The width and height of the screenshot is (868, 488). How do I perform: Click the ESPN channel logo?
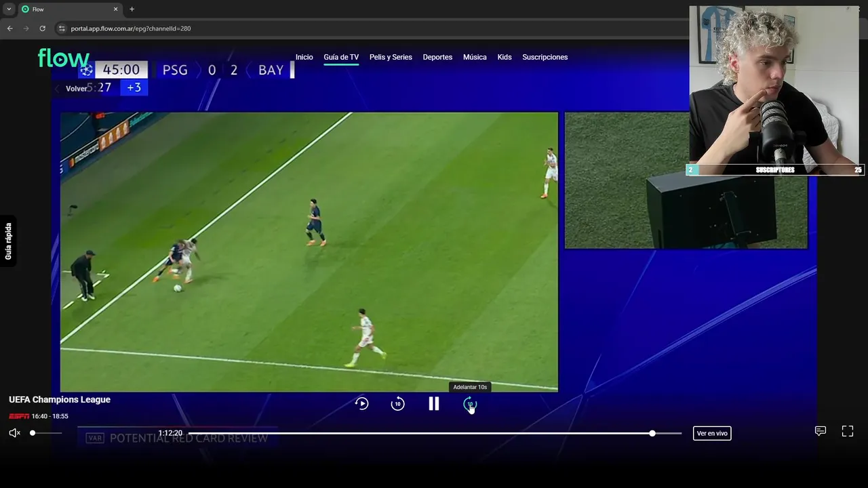(19, 416)
